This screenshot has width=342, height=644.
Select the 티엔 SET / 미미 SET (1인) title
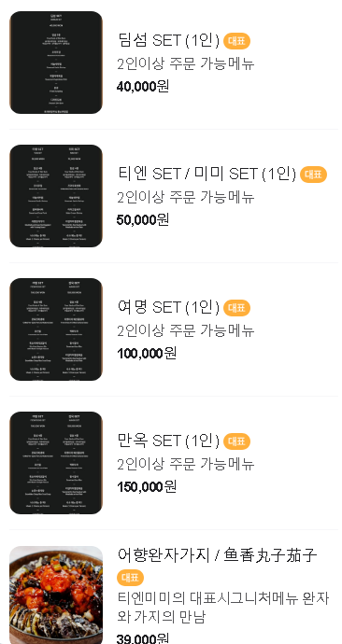tap(207, 175)
